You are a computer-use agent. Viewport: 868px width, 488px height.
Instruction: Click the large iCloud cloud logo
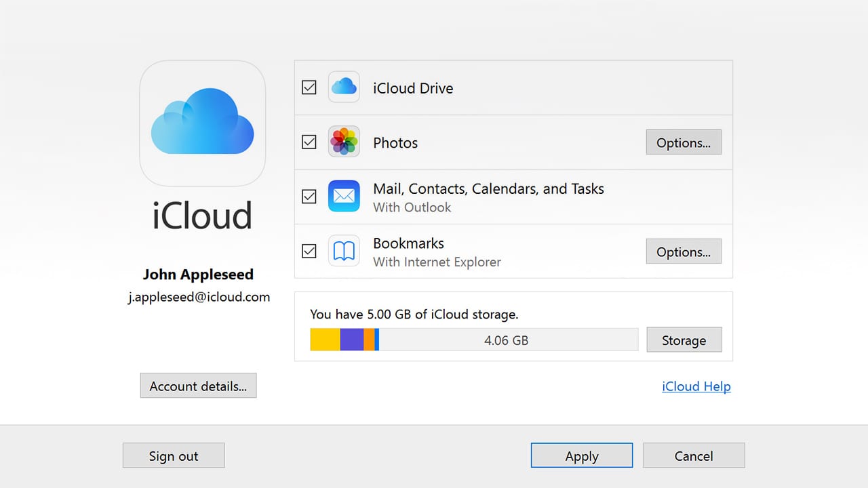(x=202, y=123)
